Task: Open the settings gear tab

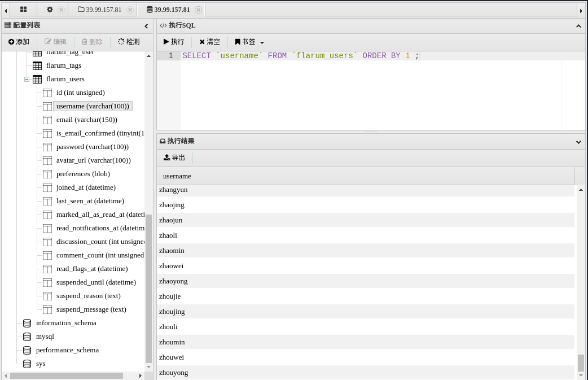Action: (50, 10)
